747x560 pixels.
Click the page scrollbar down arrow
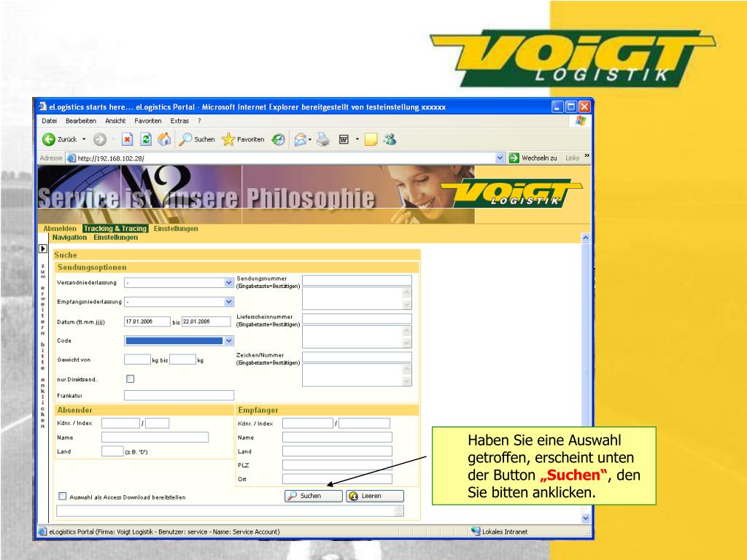586,518
